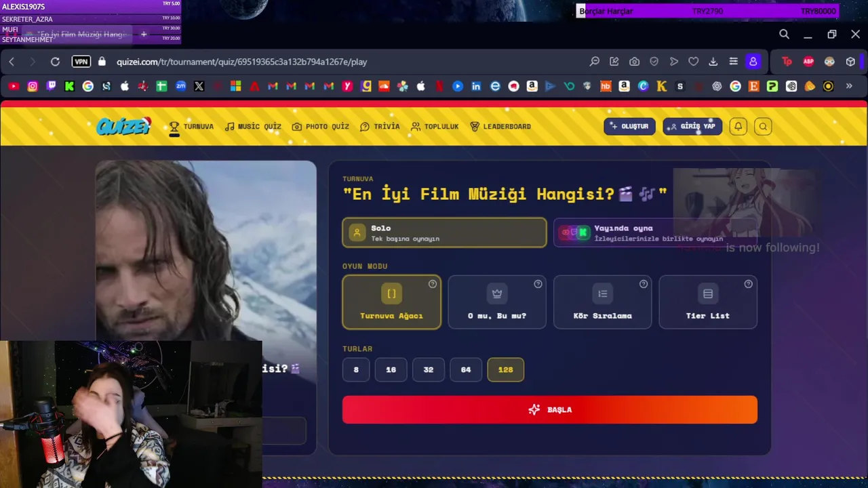This screenshot has height=488, width=868.
Task: Open the YouTube bookmark
Action: (14, 86)
